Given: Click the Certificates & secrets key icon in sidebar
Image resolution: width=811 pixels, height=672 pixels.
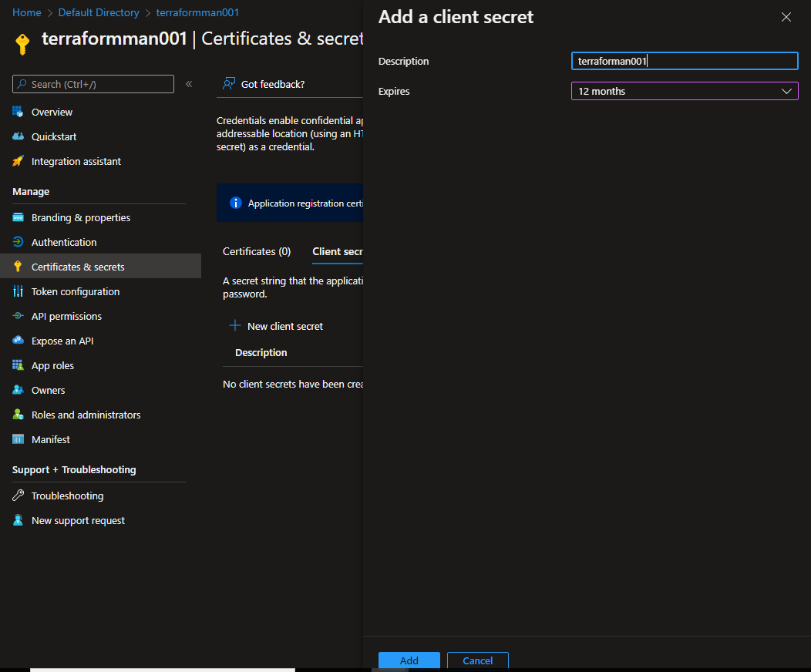Looking at the screenshot, I should pyautogui.click(x=18, y=267).
